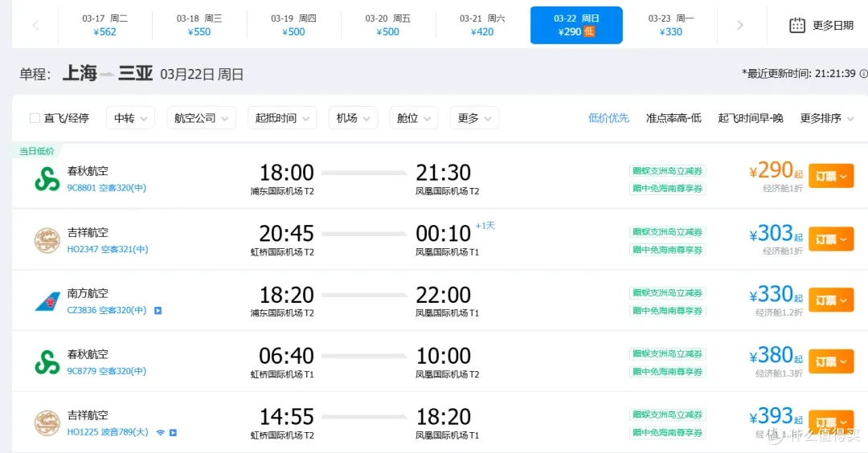Click 经济舱1.3折 under ¥380
Screen dimensions: 868x453
pyautogui.click(x=779, y=373)
